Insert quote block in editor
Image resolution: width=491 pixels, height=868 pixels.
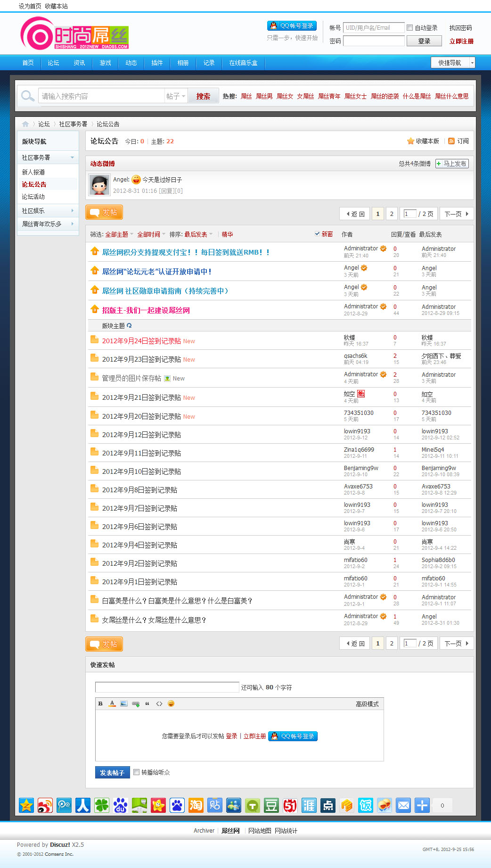(147, 703)
